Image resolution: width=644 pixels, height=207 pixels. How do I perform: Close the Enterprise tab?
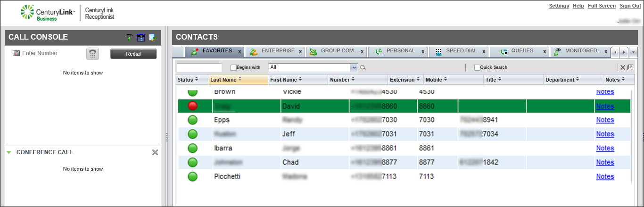click(300, 51)
